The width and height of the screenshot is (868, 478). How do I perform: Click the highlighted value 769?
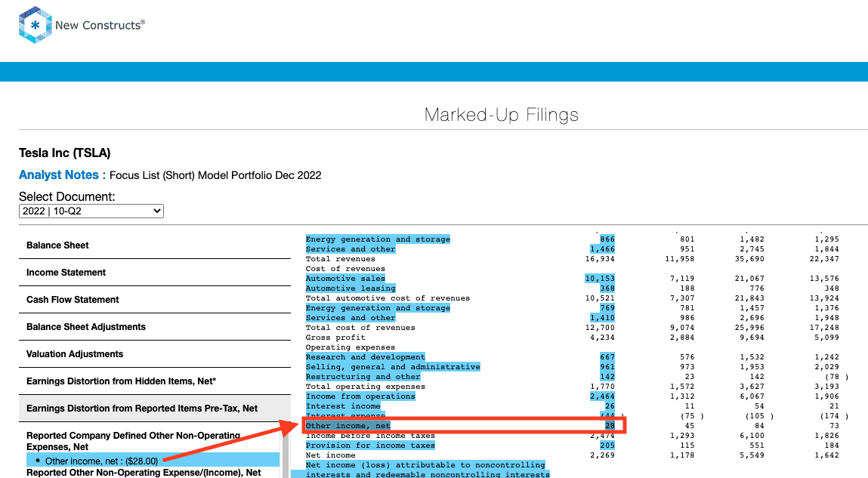[x=607, y=307]
